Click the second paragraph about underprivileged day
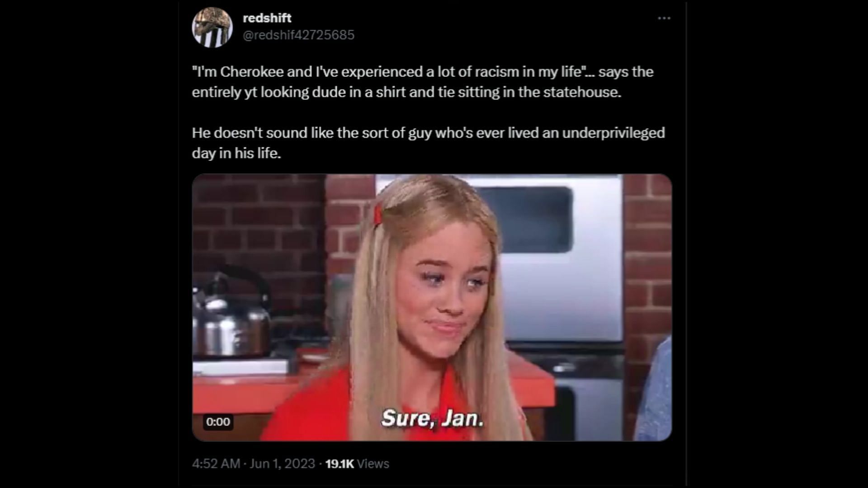 (x=428, y=143)
